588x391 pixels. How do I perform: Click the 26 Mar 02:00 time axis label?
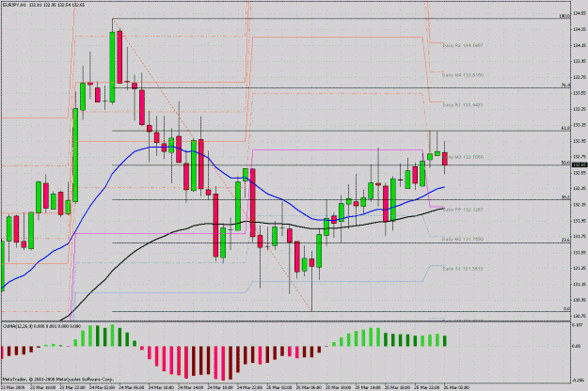(x=456, y=387)
